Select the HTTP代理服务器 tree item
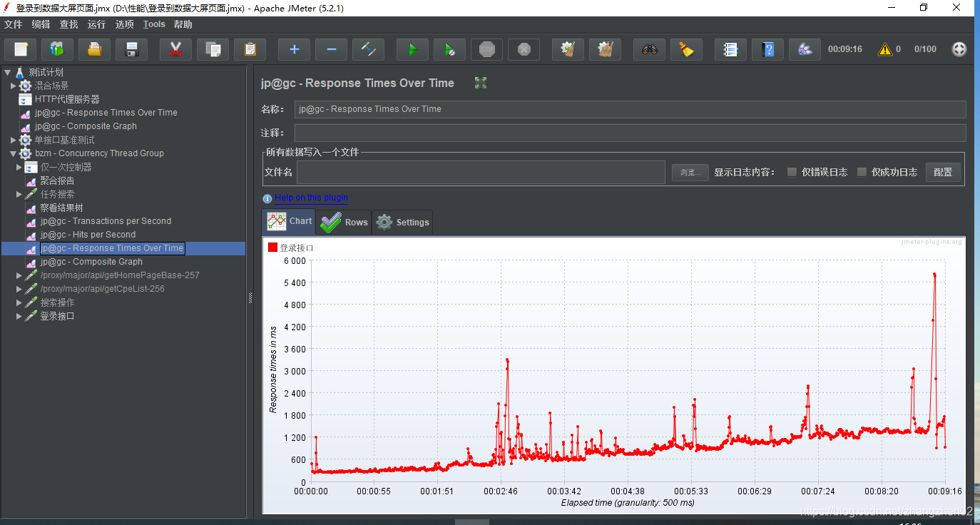The image size is (980, 525). coord(67,99)
